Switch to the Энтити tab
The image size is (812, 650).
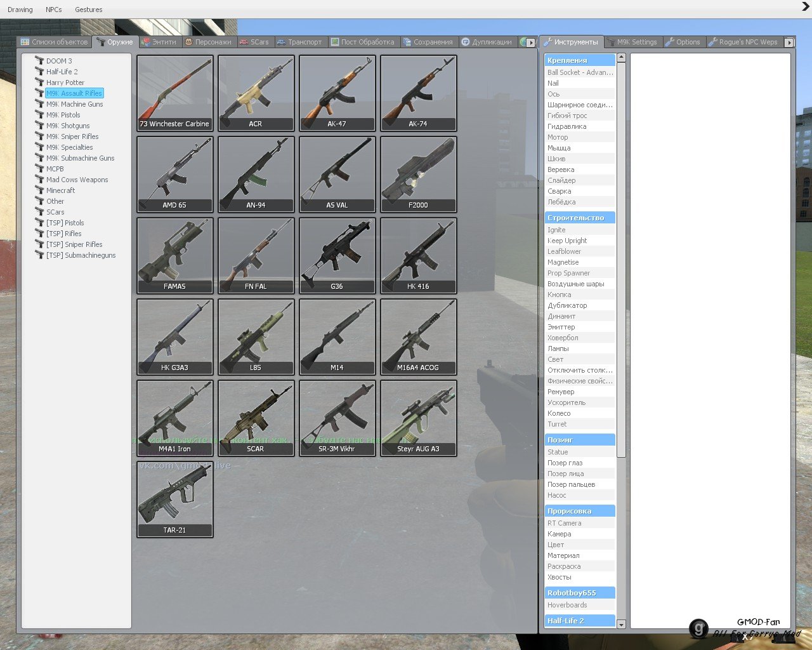tap(159, 42)
